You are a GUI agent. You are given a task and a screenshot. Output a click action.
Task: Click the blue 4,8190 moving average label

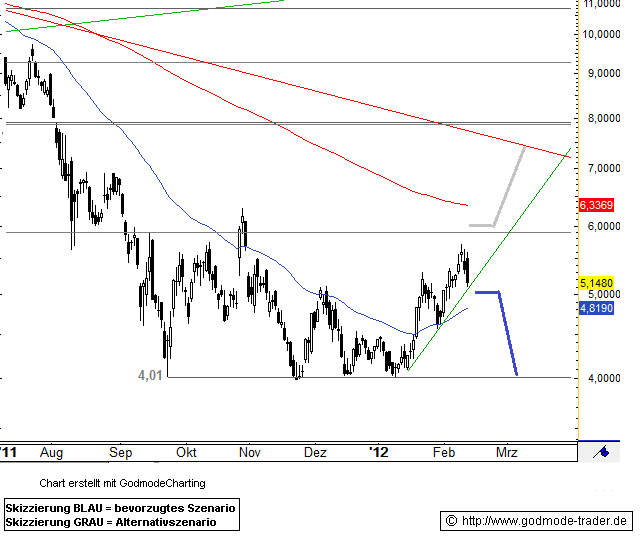point(596,308)
